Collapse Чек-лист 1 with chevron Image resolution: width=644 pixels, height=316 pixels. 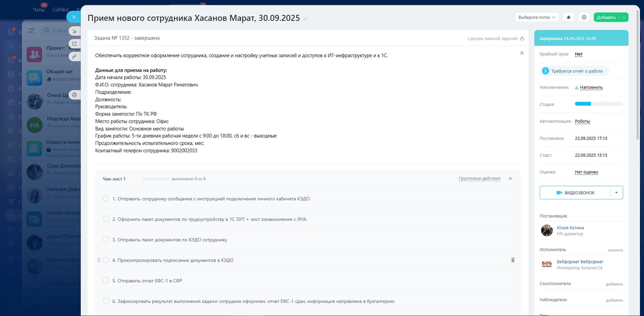click(x=510, y=179)
